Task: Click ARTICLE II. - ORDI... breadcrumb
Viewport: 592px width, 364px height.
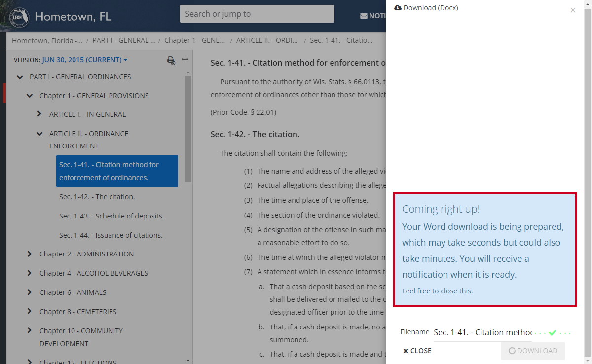Action: [x=267, y=40]
